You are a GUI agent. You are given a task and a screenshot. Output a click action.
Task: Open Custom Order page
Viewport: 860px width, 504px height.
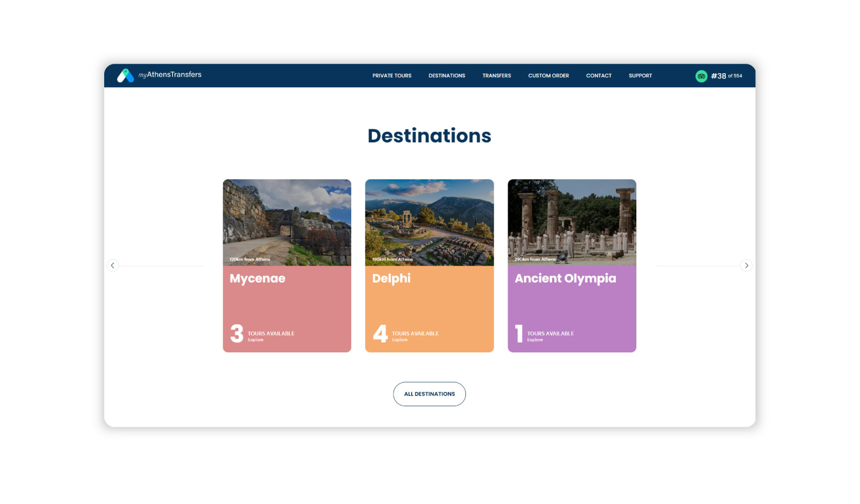pyautogui.click(x=548, y=76)
